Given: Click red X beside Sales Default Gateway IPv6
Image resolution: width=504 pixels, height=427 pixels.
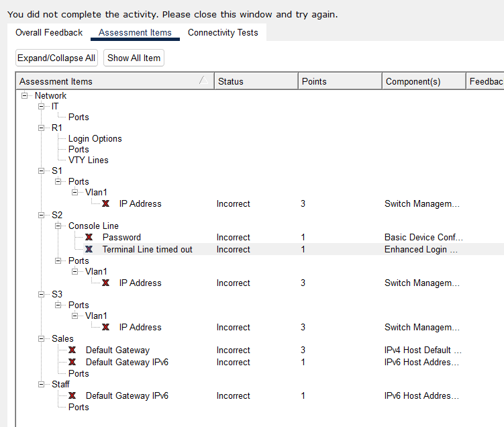Looking at the screenshot, I should (x=72, y=363).
